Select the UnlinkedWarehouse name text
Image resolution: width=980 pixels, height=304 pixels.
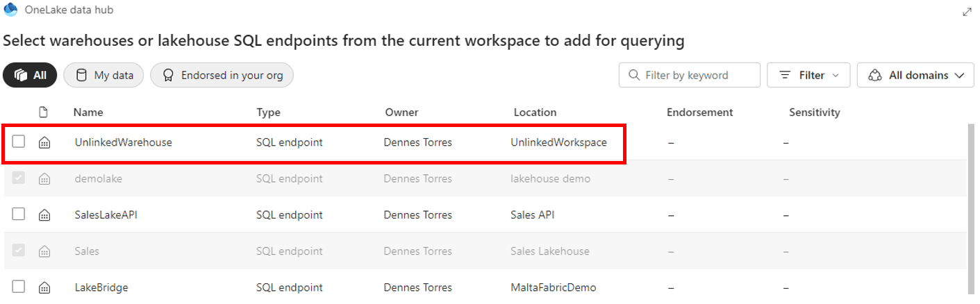point(123,142)
